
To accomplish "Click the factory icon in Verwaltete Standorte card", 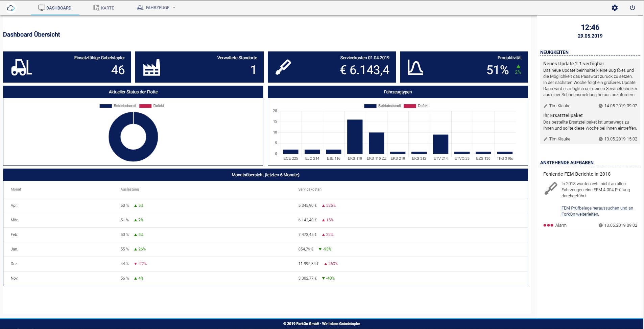I will (151, 67).
